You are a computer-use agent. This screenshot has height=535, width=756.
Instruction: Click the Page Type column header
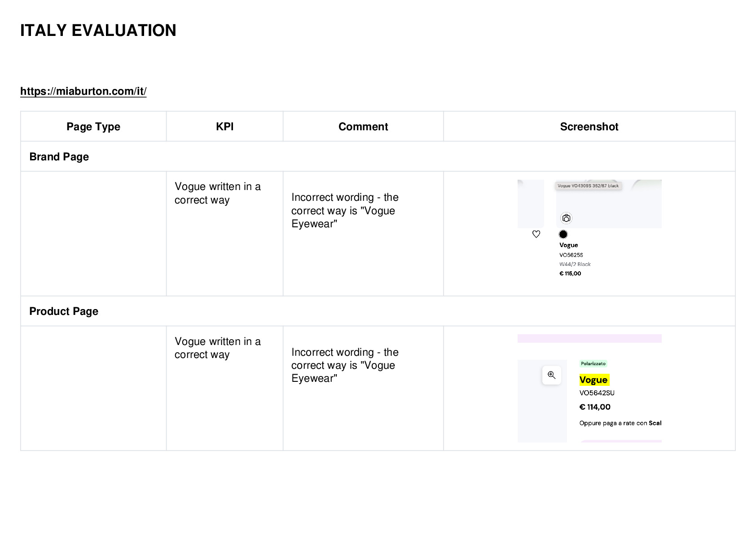93,127
